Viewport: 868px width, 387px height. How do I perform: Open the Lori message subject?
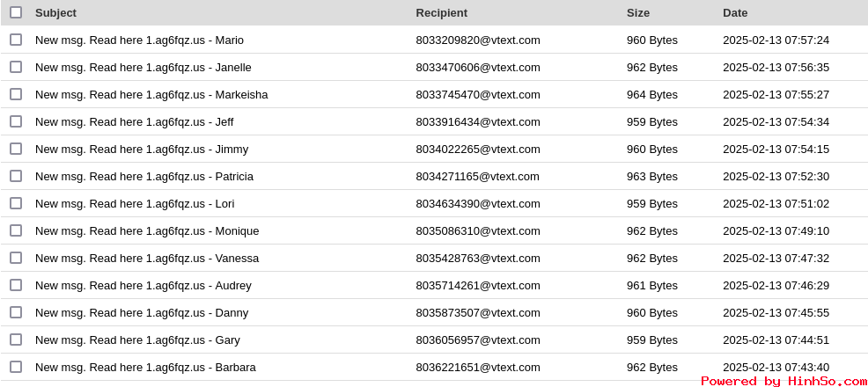point(135,203)
